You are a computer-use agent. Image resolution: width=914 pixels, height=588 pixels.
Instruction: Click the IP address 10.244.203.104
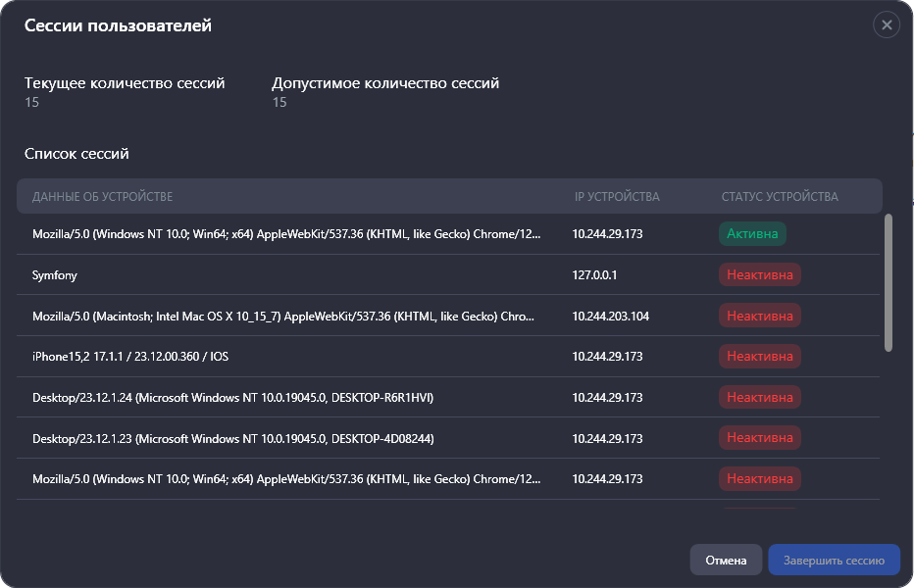pyautogui.click(x=610, y=317)
